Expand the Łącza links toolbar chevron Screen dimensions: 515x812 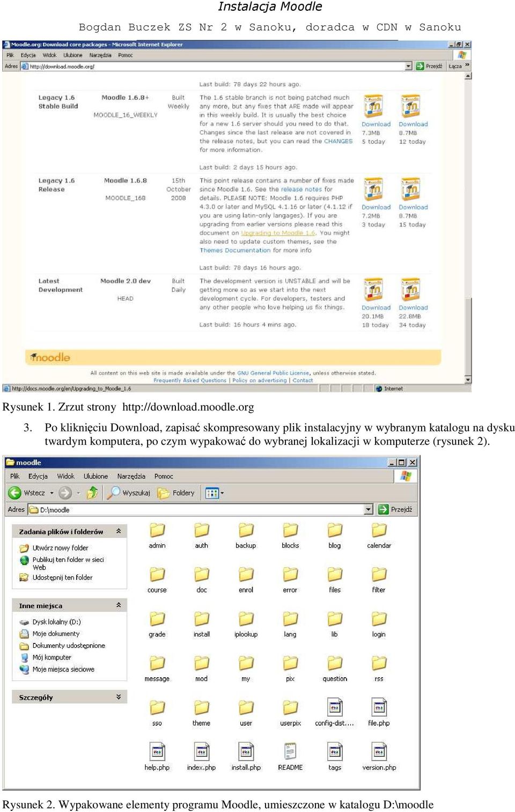467,65
